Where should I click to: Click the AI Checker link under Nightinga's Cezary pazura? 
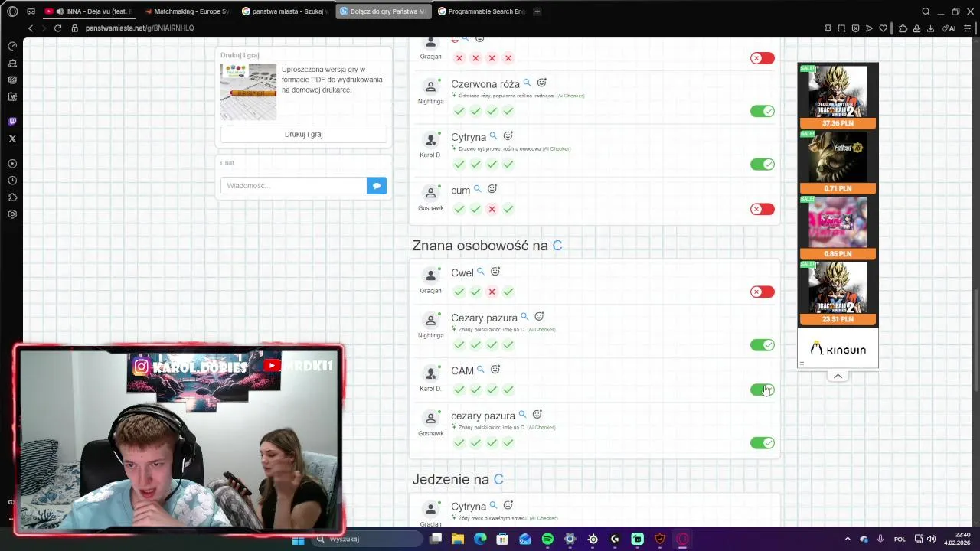coord(541,330)
